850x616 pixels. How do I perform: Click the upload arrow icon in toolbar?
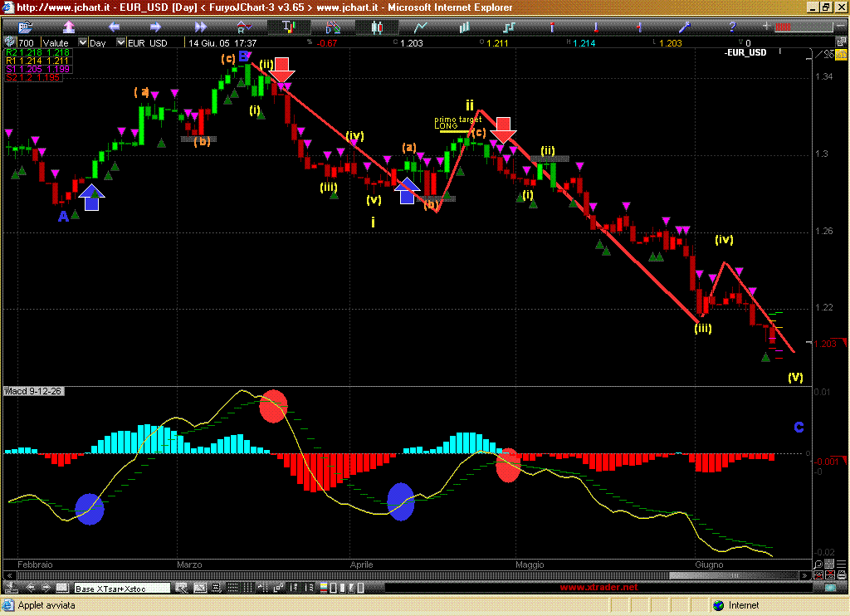tap(70, 27)
